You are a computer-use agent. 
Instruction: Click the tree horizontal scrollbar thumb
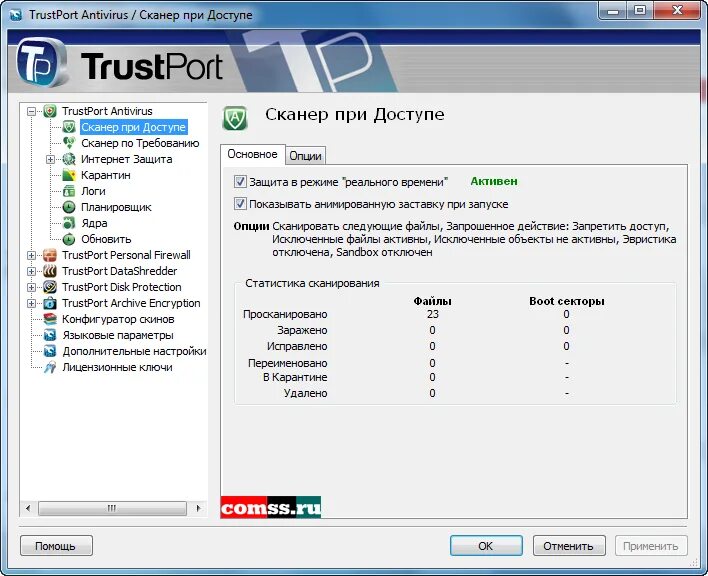tap(112, 508)
